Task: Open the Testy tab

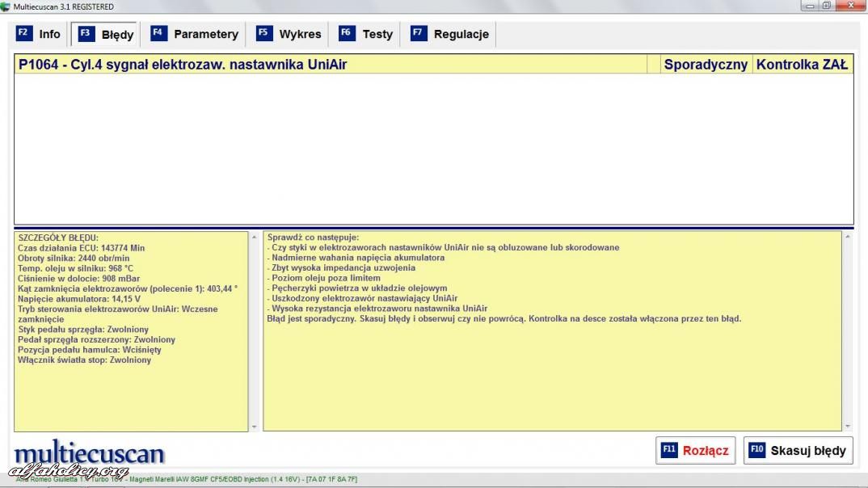Action: point(365,34)
